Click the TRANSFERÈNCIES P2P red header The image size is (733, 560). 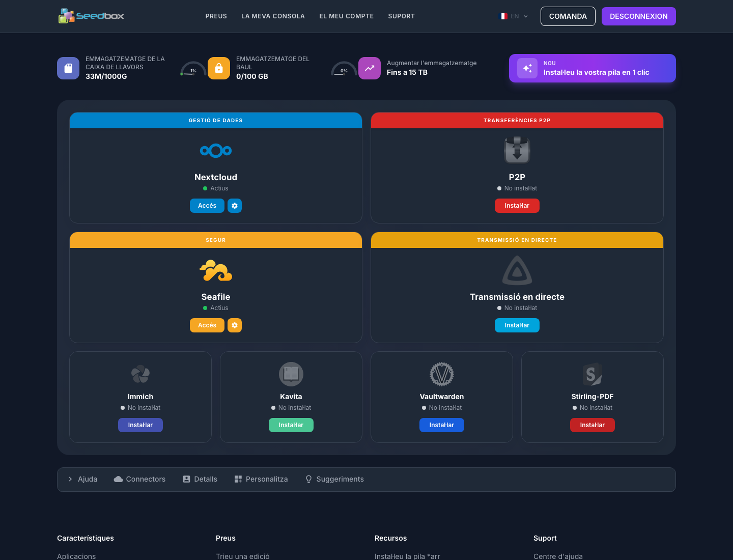pos(517,121)
